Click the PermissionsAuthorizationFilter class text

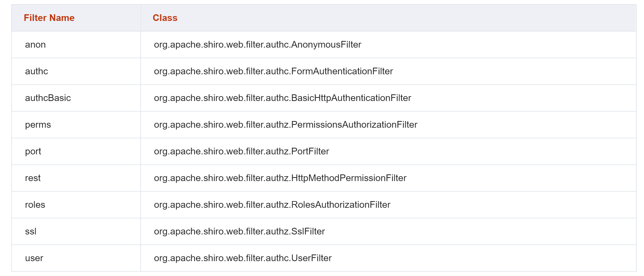coord(286,125)
